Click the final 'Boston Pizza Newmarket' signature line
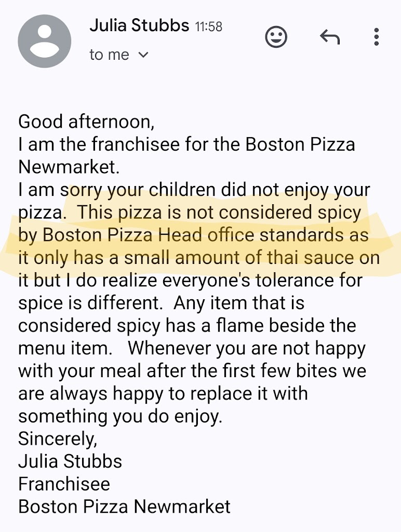The width and height of the screenshot is (401, 532). [125, 507]
